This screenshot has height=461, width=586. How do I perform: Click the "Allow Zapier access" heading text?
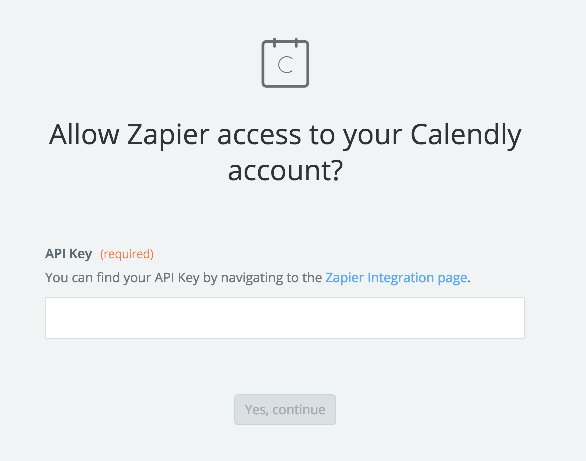tap(175, 135)
